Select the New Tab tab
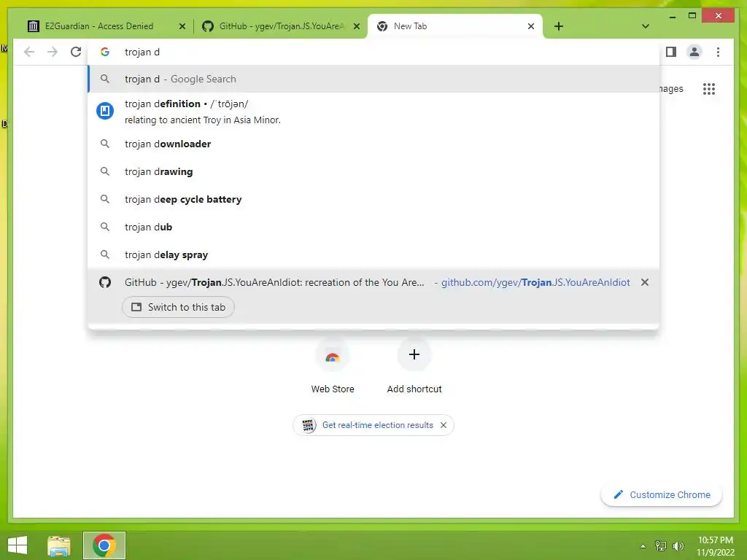 455,26
